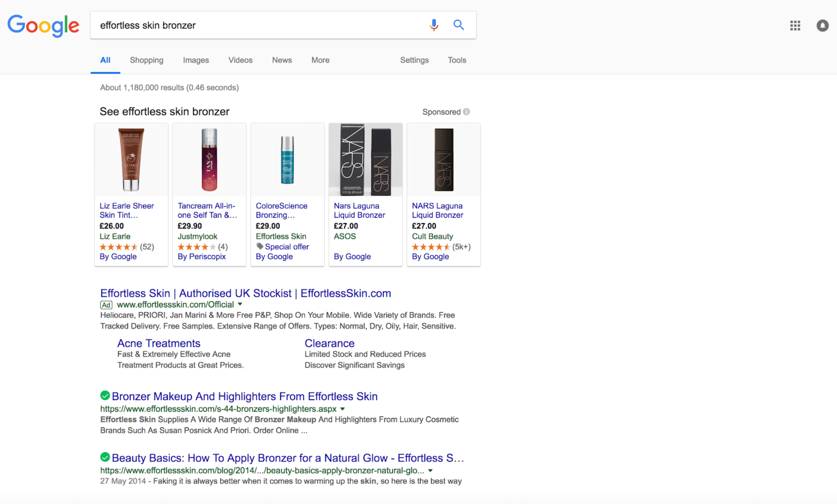
Task: Open Cult Beauty NARS Laguna Liquid Bronzer link
Action: [x=438, y=210]
